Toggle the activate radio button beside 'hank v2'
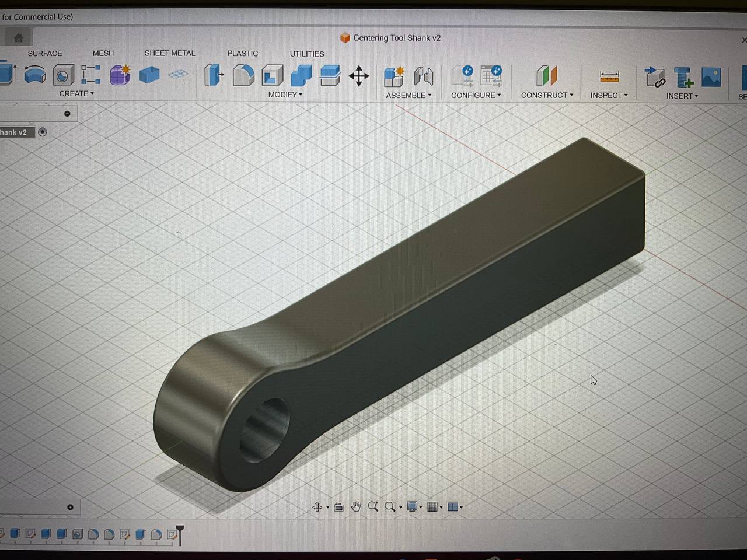The image size is (747, 560). [42, 132]
